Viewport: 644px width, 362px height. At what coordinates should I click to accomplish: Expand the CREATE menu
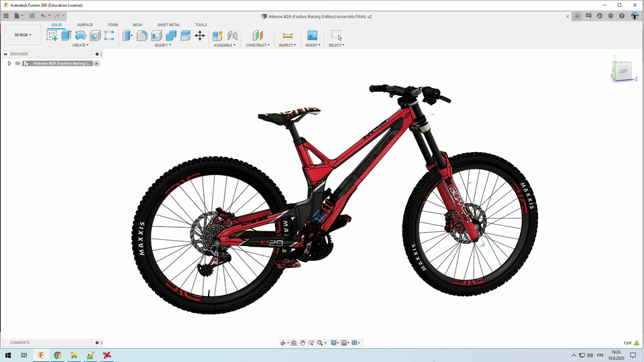point(80,45)
